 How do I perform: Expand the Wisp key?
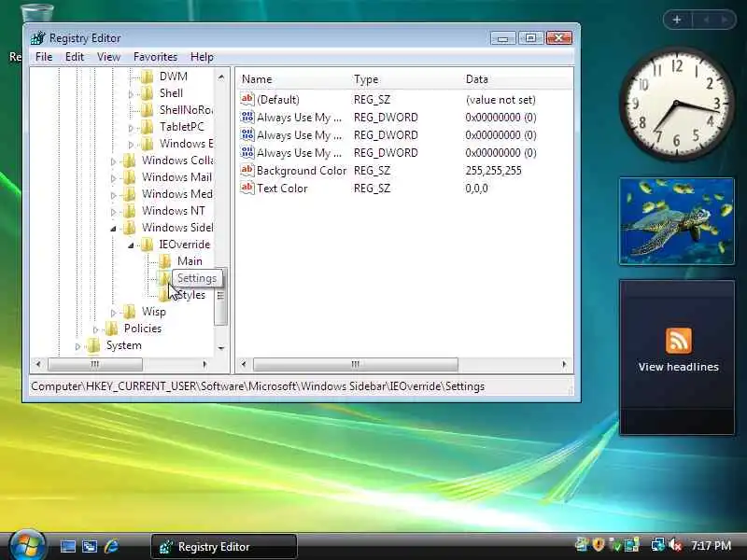point(113,313)
